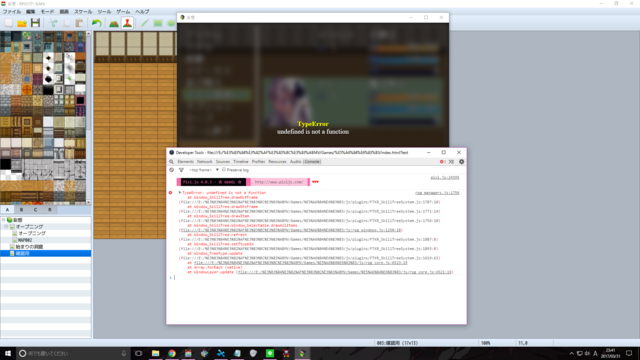Open the Windows Start menu
Screen dimensions: 640x360
8,353
